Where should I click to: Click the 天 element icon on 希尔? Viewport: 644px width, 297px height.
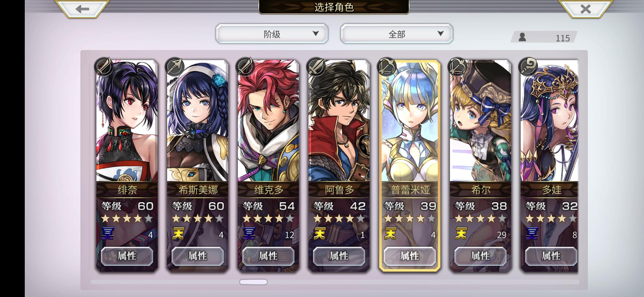[x=461, y=234]
